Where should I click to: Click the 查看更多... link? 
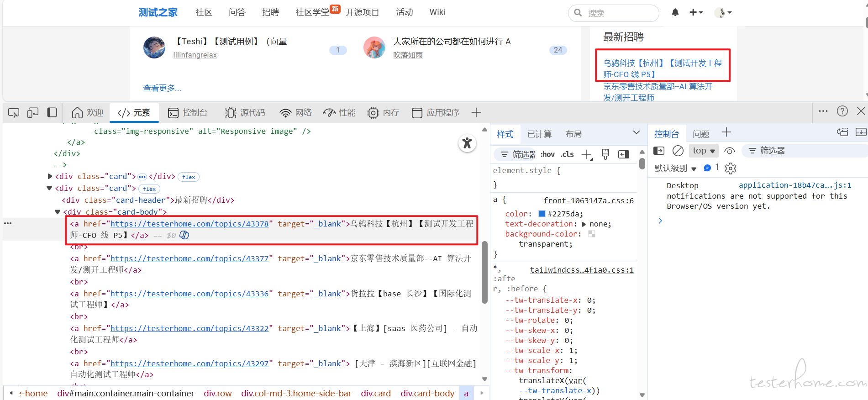click(162, 88)
